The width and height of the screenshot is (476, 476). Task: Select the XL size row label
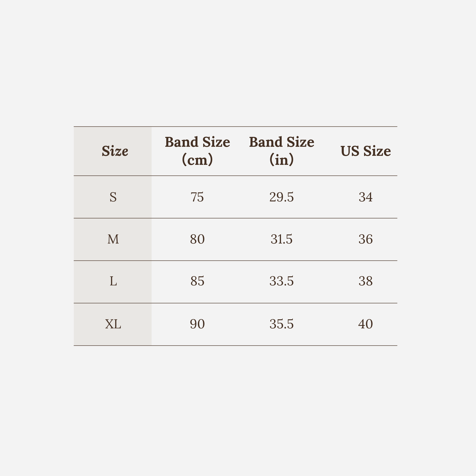click(x=113, y=324)
